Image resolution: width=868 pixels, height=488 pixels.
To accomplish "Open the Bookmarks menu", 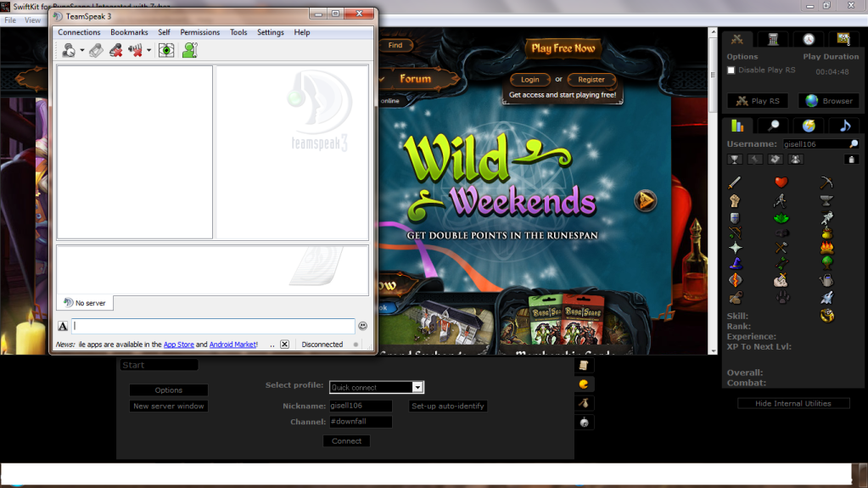I will (129, 32).
